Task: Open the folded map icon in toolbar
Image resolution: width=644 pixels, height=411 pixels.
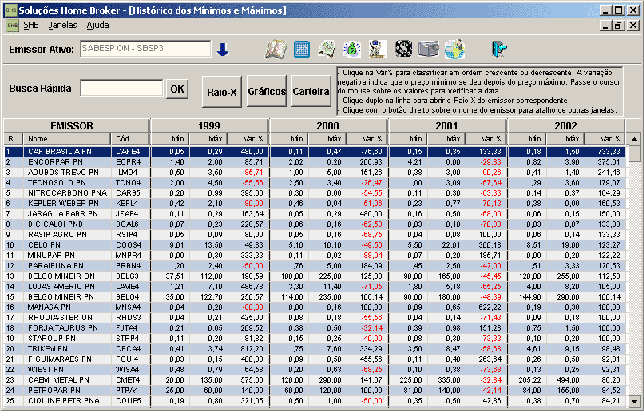Action: click(x=276, y=49)
